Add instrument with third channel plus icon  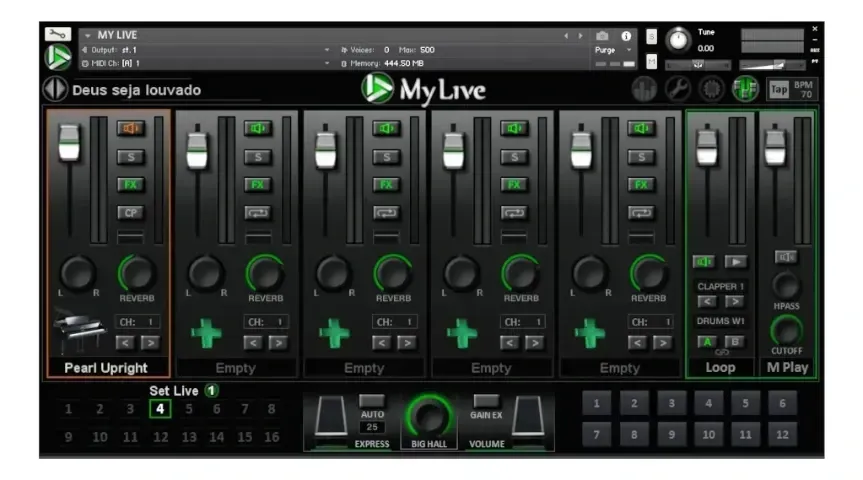pos(334,334)
